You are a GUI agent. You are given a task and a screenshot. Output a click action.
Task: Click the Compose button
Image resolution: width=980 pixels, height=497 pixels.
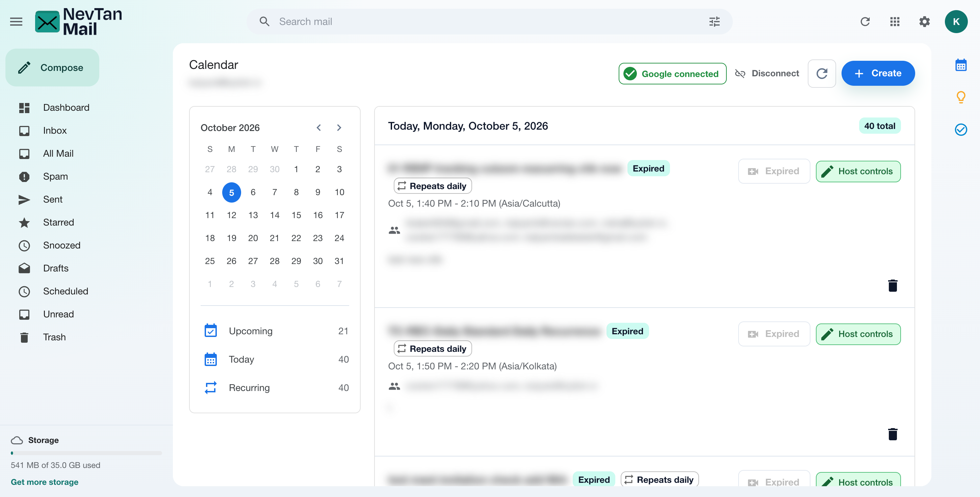pos(52,68)
